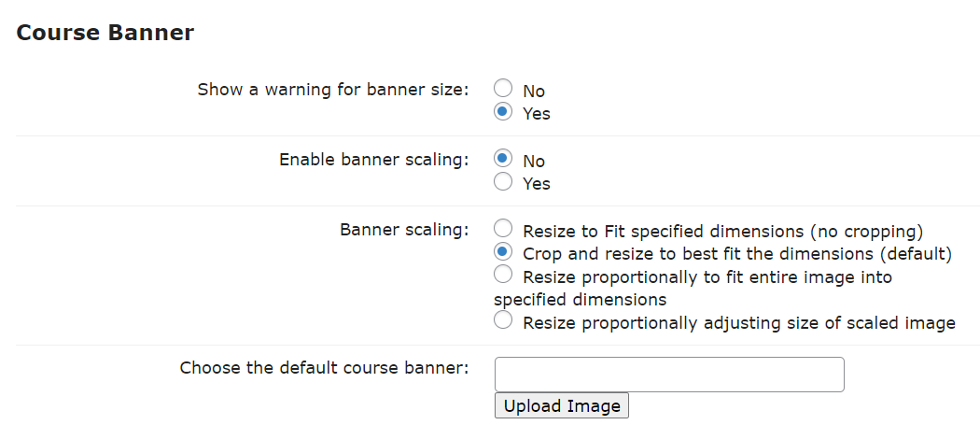This screenshot has height=439, width=980.
Task: Click the 'Show a warning for banner size' label
Action: [332, 90]
